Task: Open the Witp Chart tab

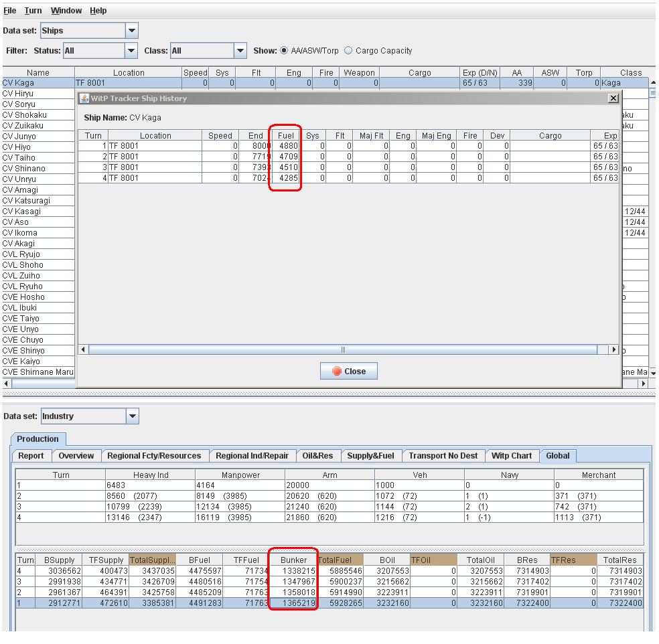Action: [512, 456]
